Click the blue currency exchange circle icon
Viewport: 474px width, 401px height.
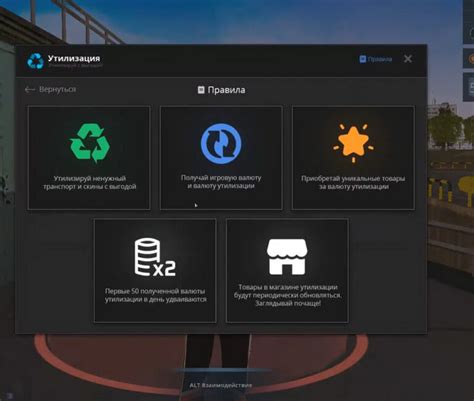point(221,143)
